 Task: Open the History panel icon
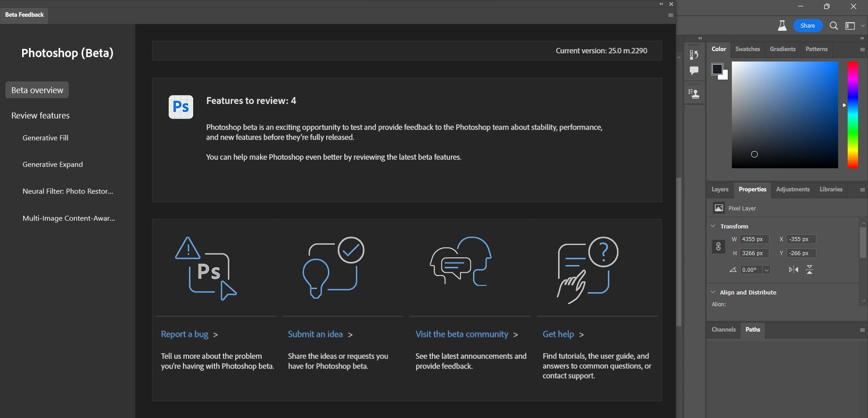click(694, 55)
